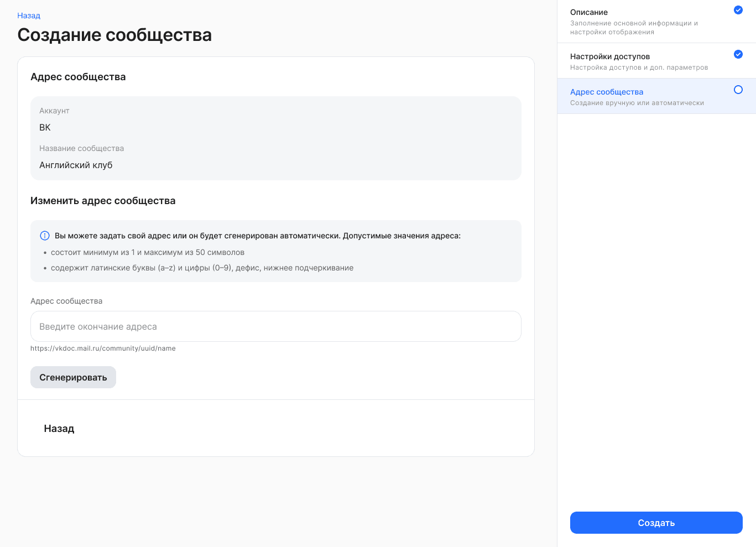756x547 pixels.
Task: Click the checkmark beside Настройки доступов
Action: pyautogui.click(x=737, y=54)
